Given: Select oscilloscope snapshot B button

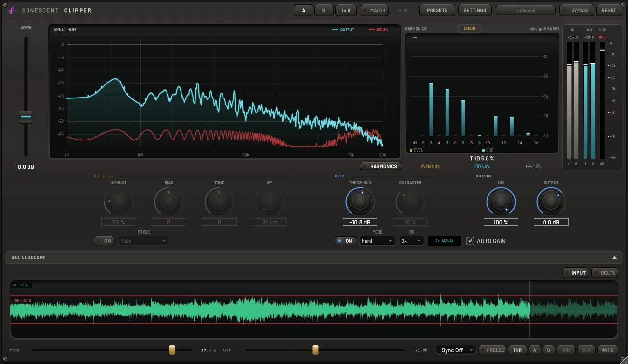Looking at the screenshot, I should coord(548,350).
